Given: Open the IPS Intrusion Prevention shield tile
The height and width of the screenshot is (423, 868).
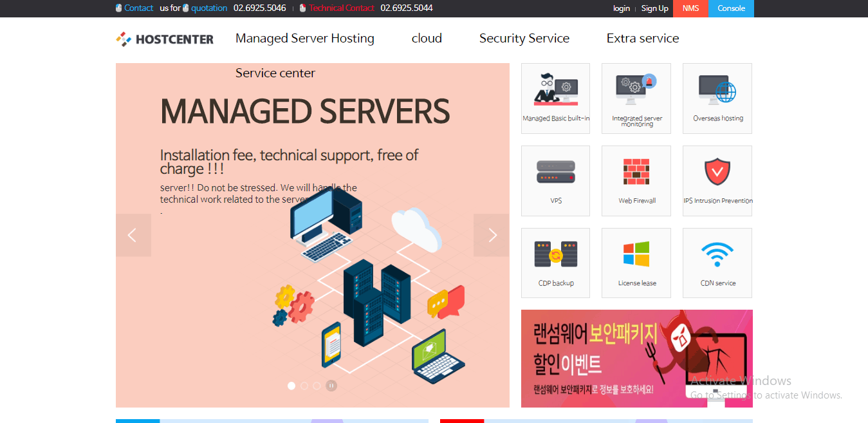Looking at the screenshot, I should (x=717, y=181).
